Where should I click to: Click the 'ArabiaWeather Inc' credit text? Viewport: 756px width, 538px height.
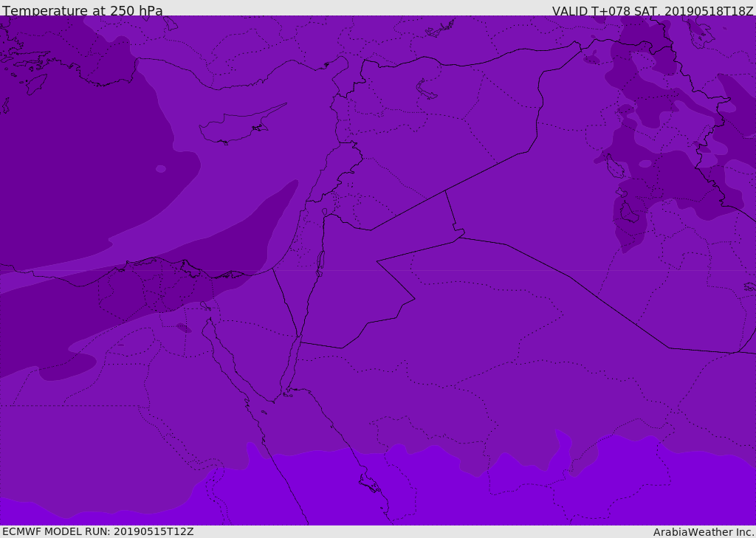click(704, 532)
